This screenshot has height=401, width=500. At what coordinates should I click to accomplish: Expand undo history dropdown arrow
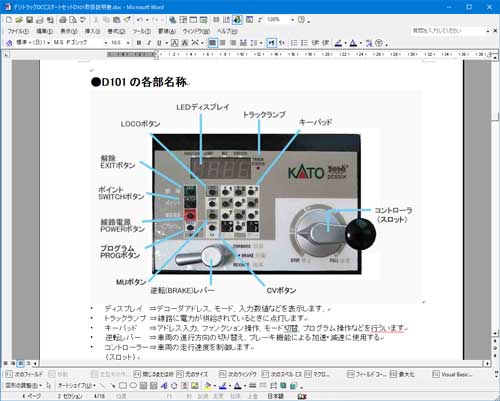click(146, 20)
